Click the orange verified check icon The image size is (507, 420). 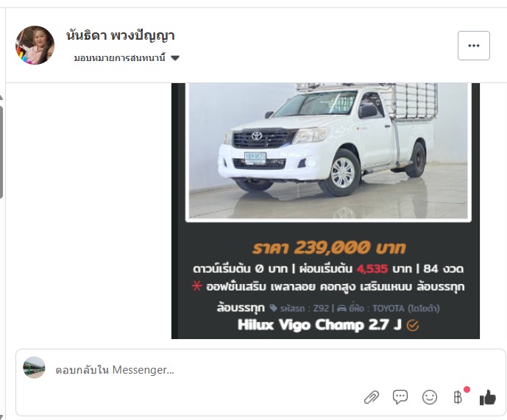pyautogui.click(x=413, y=326)
